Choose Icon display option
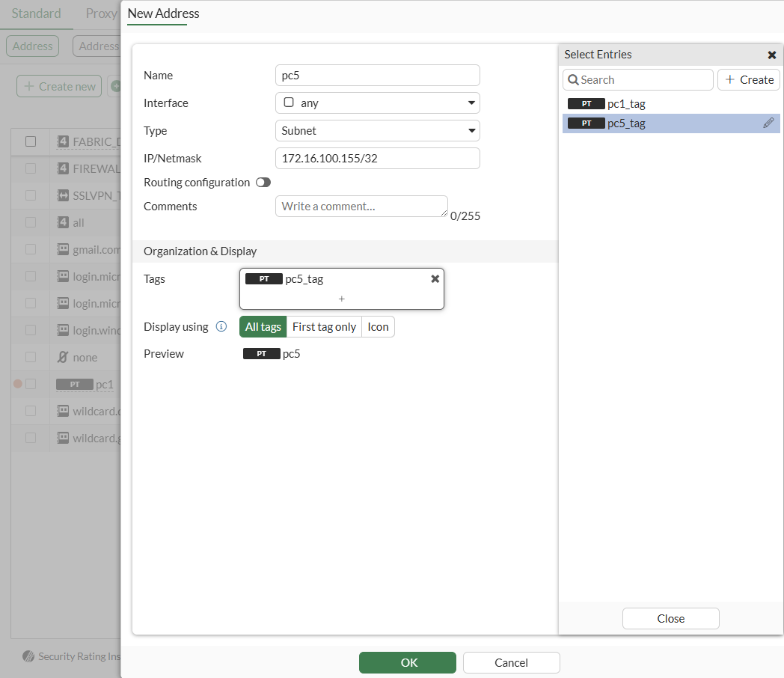This screenshot has width=784, height=678. point(378,327)
